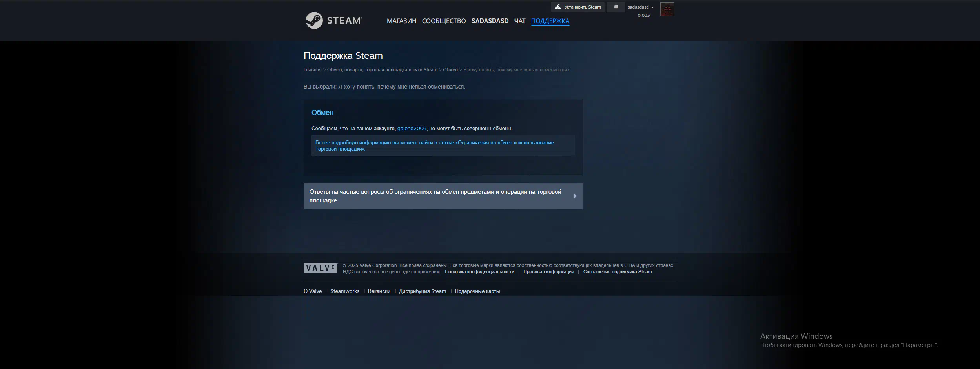980x369 pixels.
Task: Open Подарочные карты footer link
Action: point(477,291)
